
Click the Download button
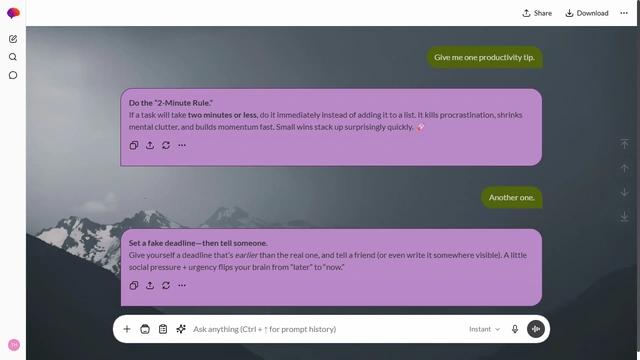point(587,13)
